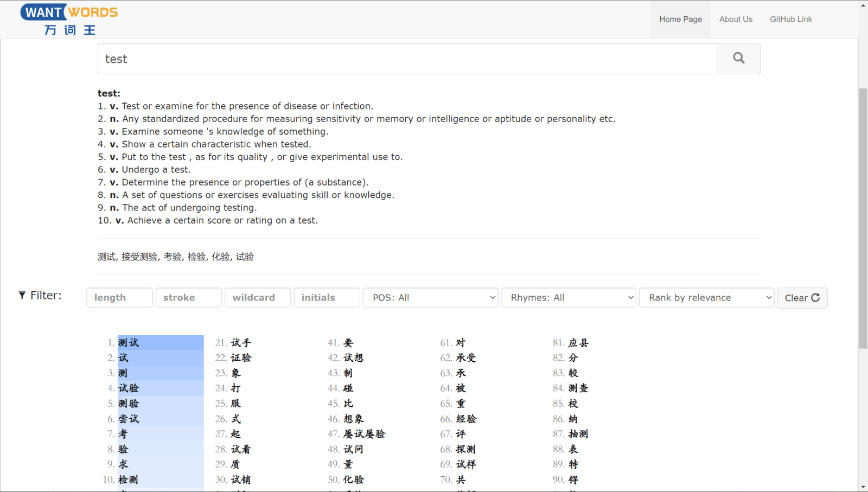Open the About Us page
868x492 pixels.
coord(736,19)
